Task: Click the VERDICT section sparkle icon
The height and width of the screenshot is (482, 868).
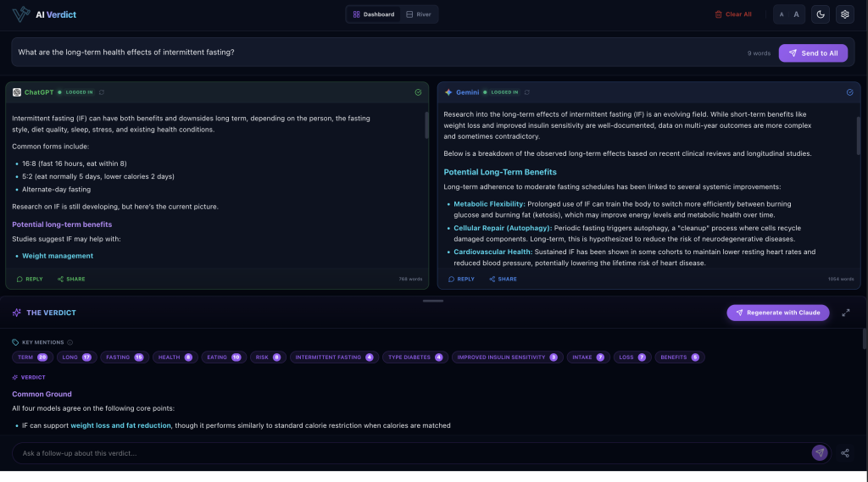Action: [15, 378]
